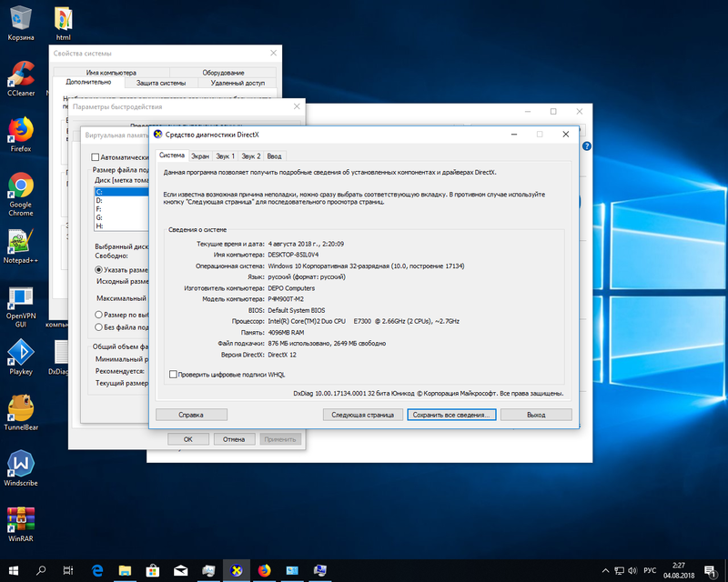Open the html folder desktop icon

click(63, 24)
